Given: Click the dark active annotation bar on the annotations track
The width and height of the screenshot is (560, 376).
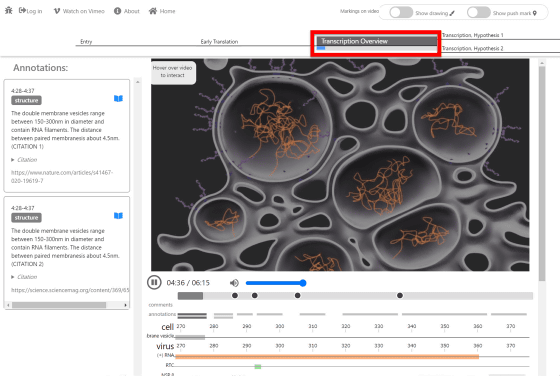Looking at the screenshot, I should pos(192,315).
